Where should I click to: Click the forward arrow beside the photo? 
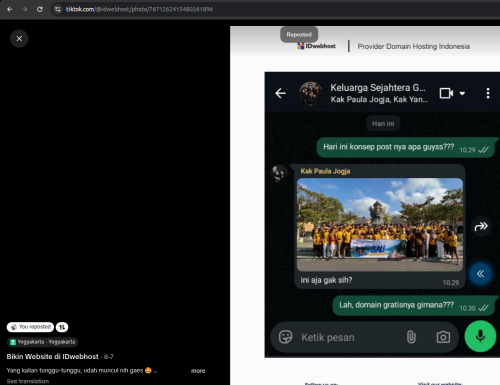click(x=481, y=226)
